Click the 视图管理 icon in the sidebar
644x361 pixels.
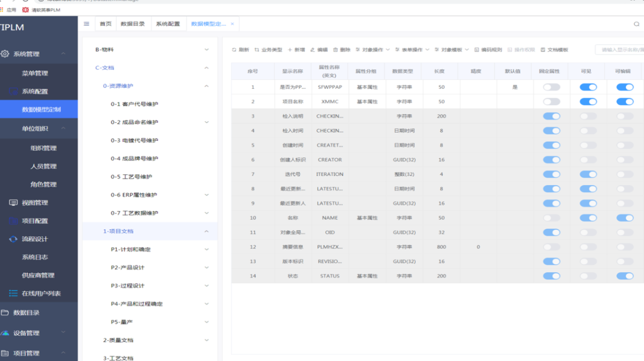13,203
